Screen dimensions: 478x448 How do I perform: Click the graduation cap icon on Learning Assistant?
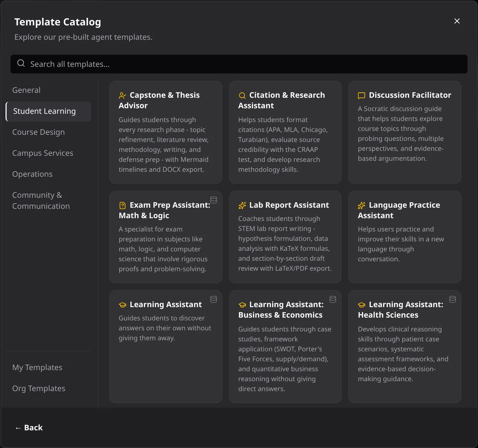point(123,305)
